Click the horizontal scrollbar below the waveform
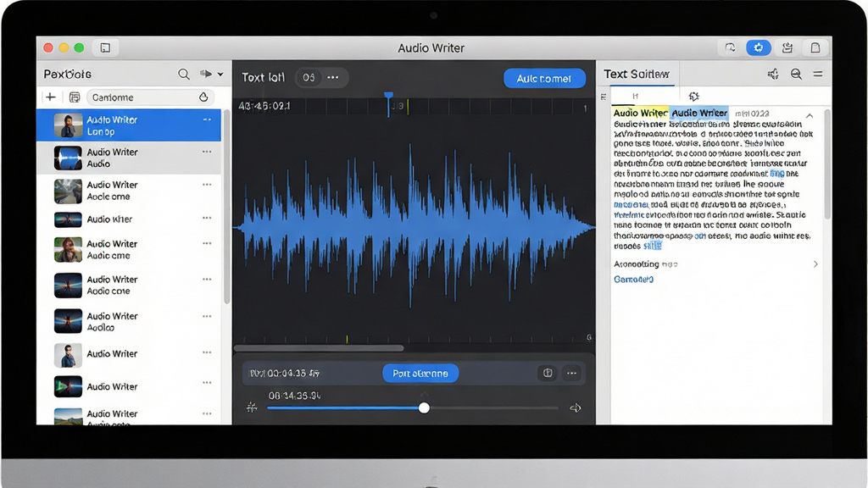This screenshot has height=488, width=868. [319, 348]
